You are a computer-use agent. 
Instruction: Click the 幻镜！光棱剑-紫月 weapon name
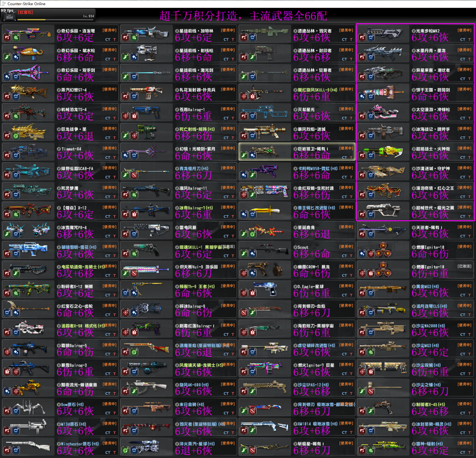click(197, 149)
